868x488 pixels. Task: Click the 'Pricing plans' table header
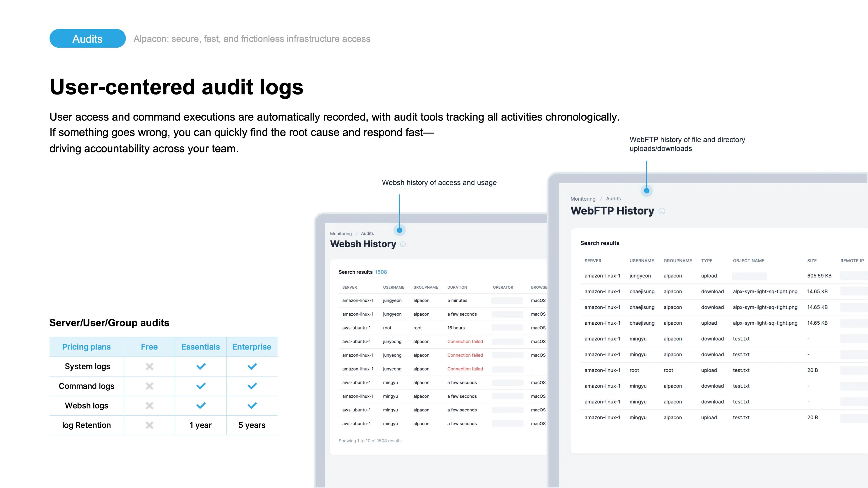click(86, 347)
